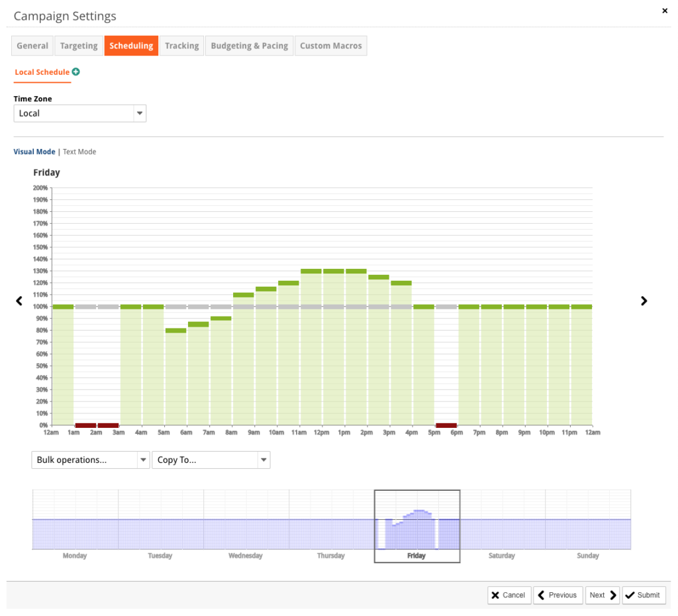Click the 10am 120% bar handle
The image size is (678, 616).
[289, 283]
